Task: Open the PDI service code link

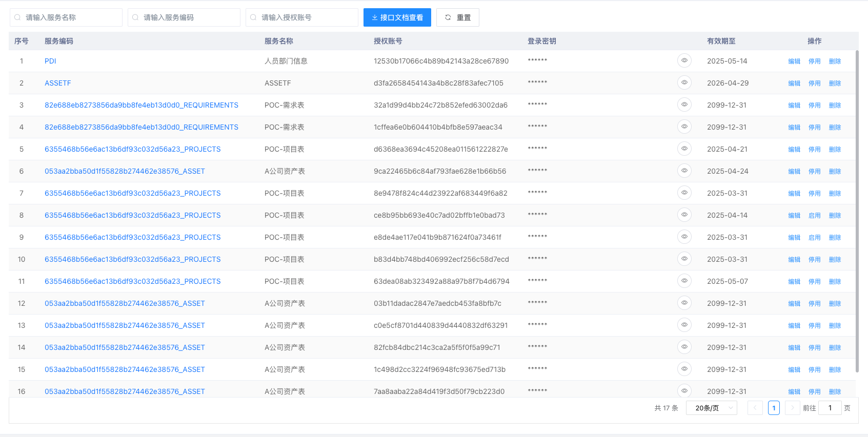Action: pyautogui.click(x=50, y=61)
